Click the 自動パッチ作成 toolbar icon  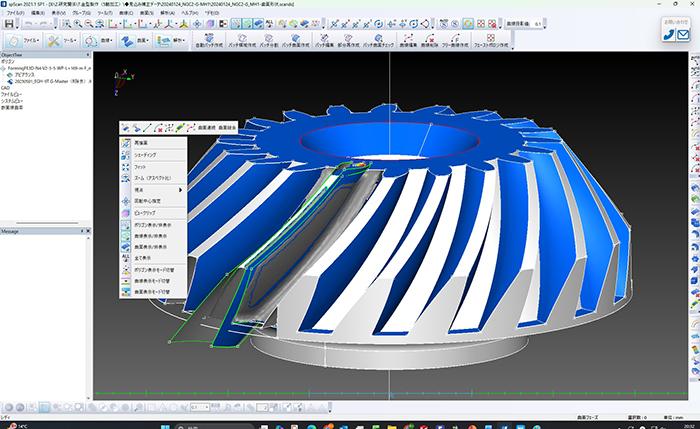coord(210,40)
